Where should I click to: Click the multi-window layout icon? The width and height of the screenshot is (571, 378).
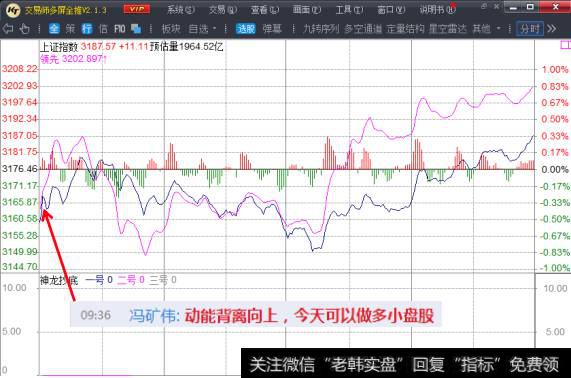[136, 28]
